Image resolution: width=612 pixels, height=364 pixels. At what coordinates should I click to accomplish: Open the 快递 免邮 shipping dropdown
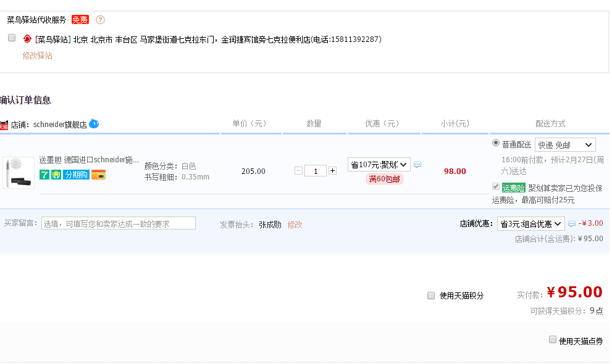pos(565,145)
